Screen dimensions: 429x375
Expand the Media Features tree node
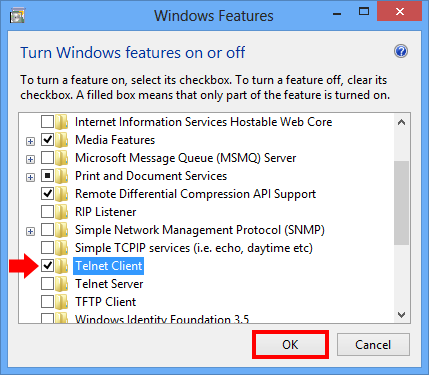click(30, 141)
